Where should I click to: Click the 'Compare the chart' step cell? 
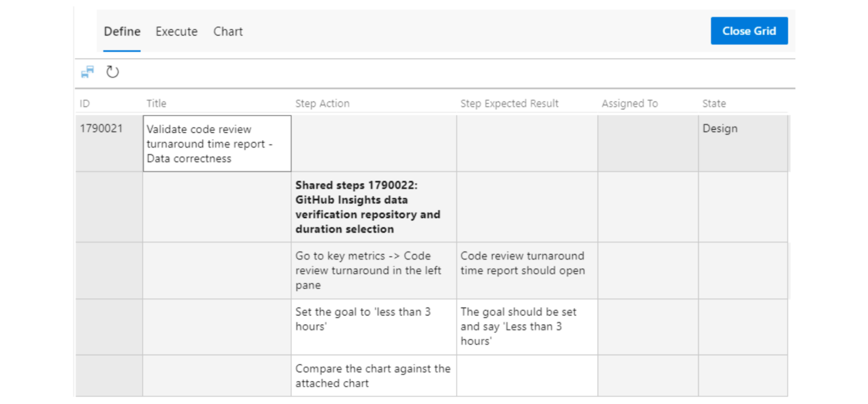(x=373, y=376)
